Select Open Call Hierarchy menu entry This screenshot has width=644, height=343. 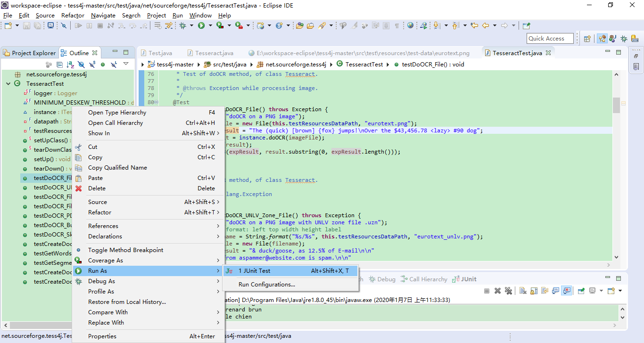click(148, 122)
